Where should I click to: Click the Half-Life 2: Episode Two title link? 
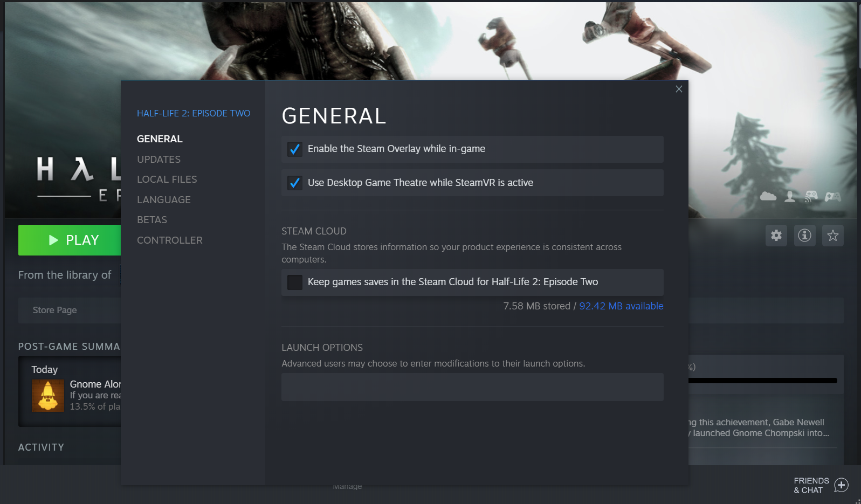click(x=194, y=113)
